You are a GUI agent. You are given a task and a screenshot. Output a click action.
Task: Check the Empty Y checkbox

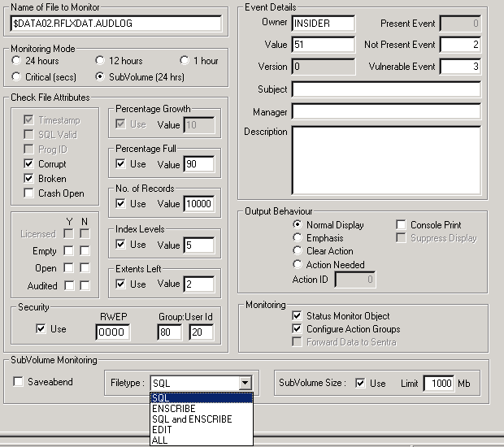67,252
